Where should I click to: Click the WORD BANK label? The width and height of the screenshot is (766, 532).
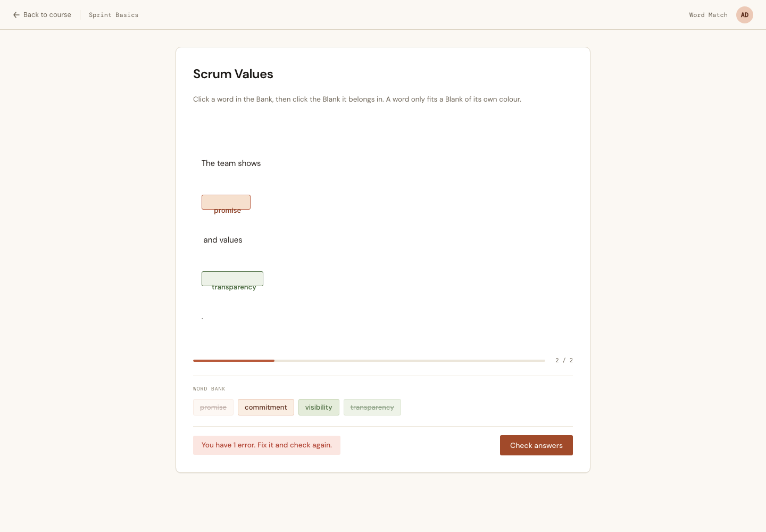coord(209,389)
